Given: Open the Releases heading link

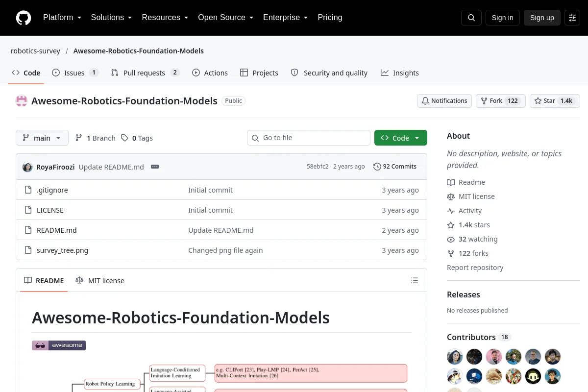Looking at the screenshot, I should click(x=464, y=294).
